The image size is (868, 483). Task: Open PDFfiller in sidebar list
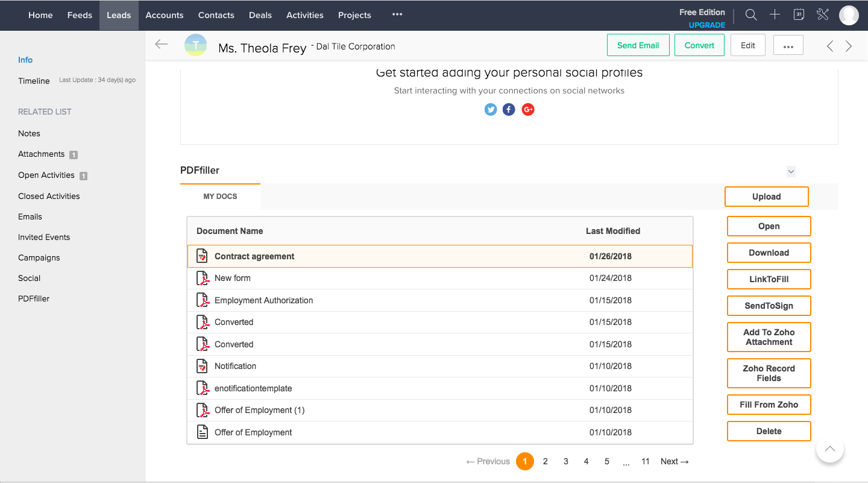(34, 298)
